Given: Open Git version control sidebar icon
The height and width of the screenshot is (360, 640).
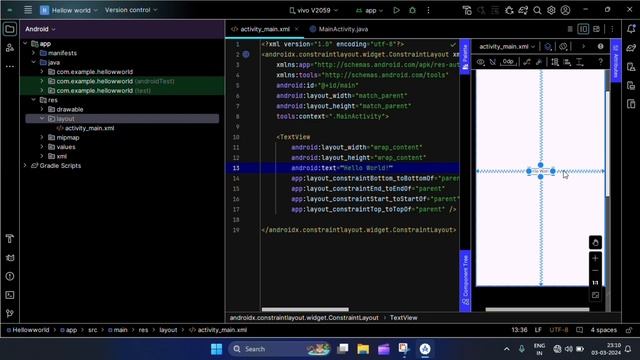Looking at the screenshot, I should coord(10,313).
